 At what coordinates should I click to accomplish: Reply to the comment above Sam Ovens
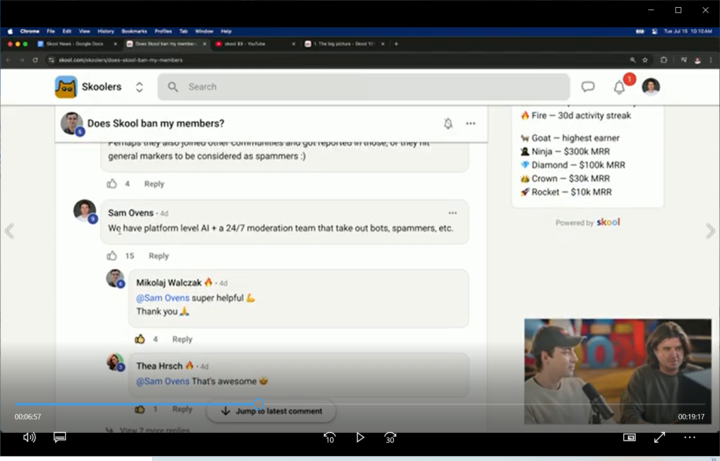[x=154, y=184]
